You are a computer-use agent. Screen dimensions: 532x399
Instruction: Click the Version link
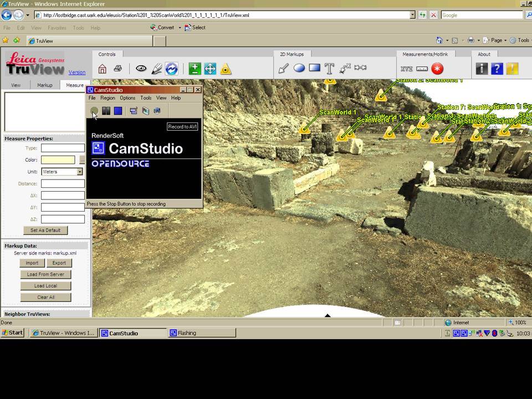(77, 72)
